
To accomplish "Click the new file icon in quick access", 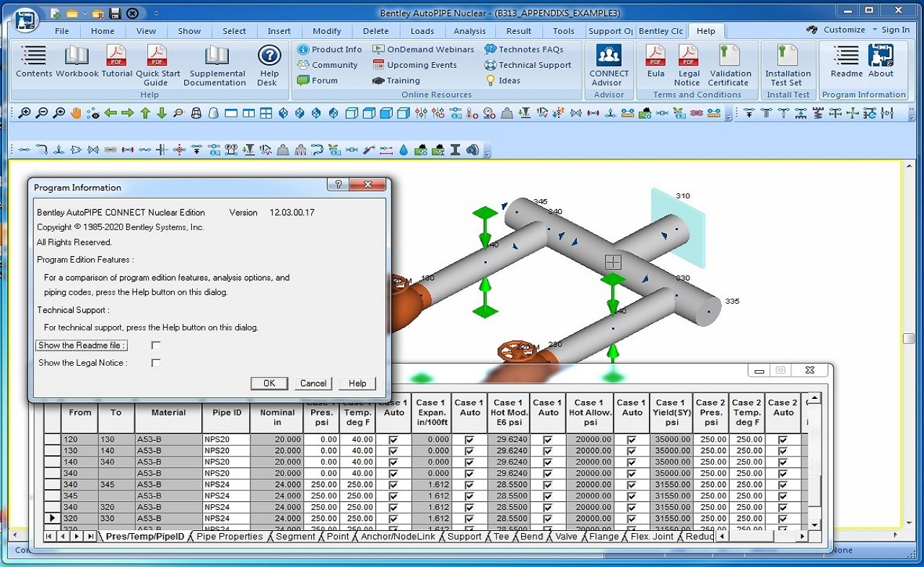I will [x=55, y=13].
